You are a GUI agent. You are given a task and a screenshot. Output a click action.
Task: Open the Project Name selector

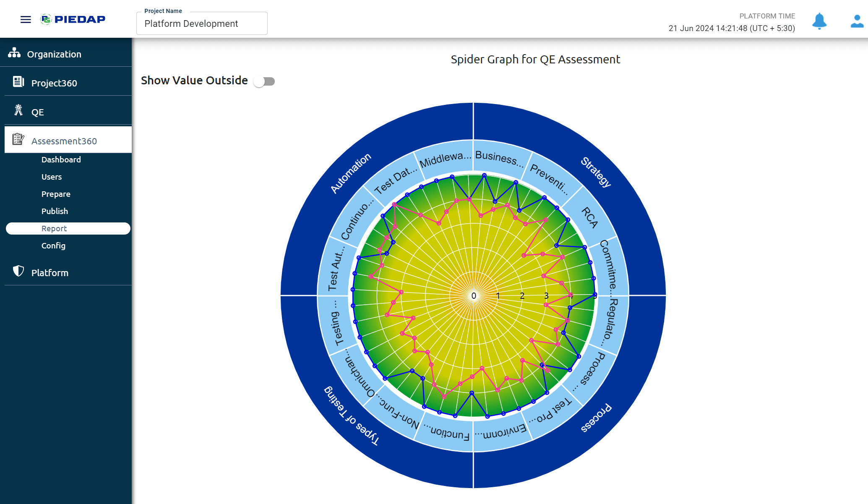click(202, 24)
